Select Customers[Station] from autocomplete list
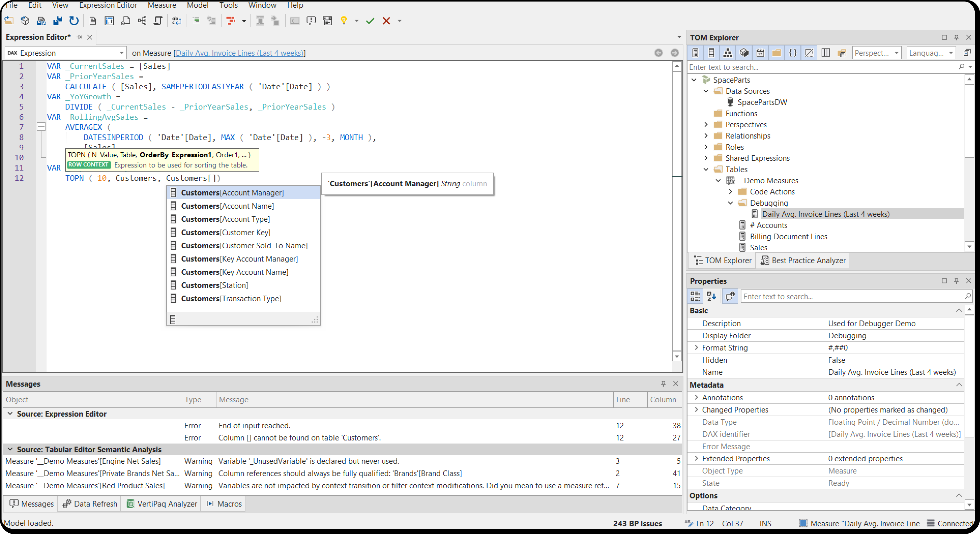The image size is (980, 534). [243, 285]
